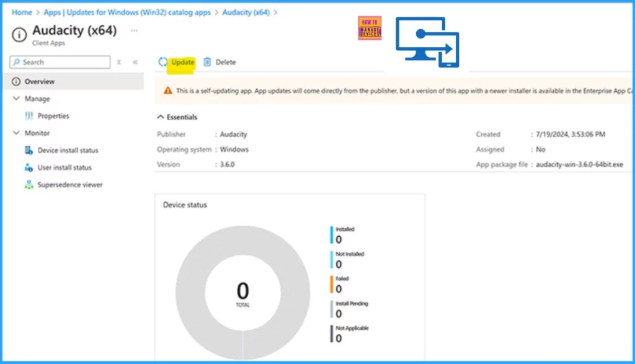Screen dimensions: 635x364
Task: Click the self-updating app warning banner
Action: 394,91
